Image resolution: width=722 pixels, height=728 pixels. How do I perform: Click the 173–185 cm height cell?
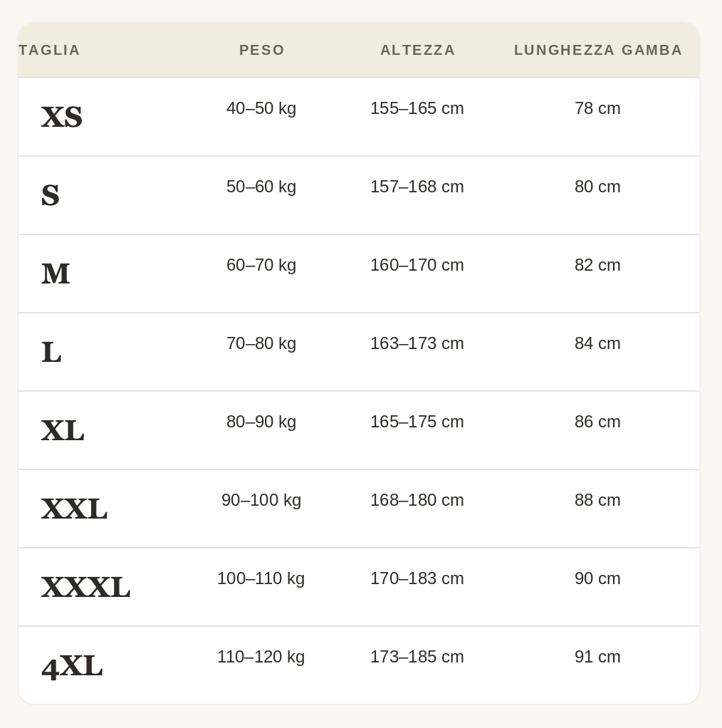417,657
